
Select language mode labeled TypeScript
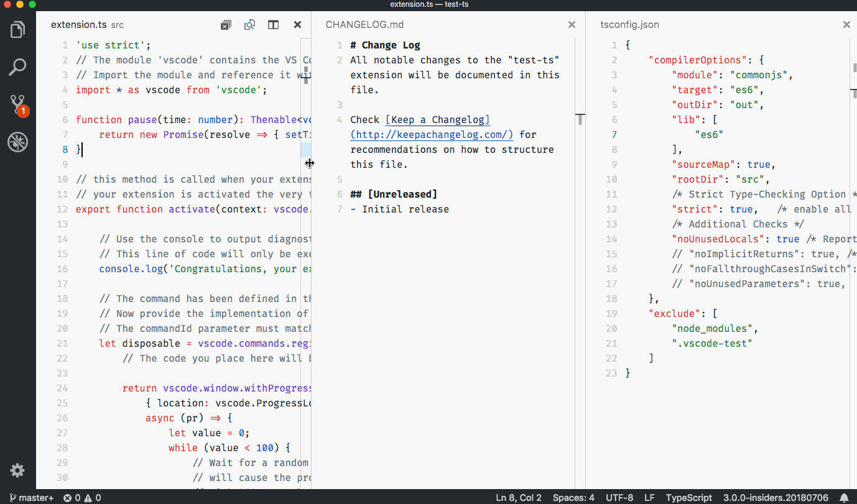point(688,497)
